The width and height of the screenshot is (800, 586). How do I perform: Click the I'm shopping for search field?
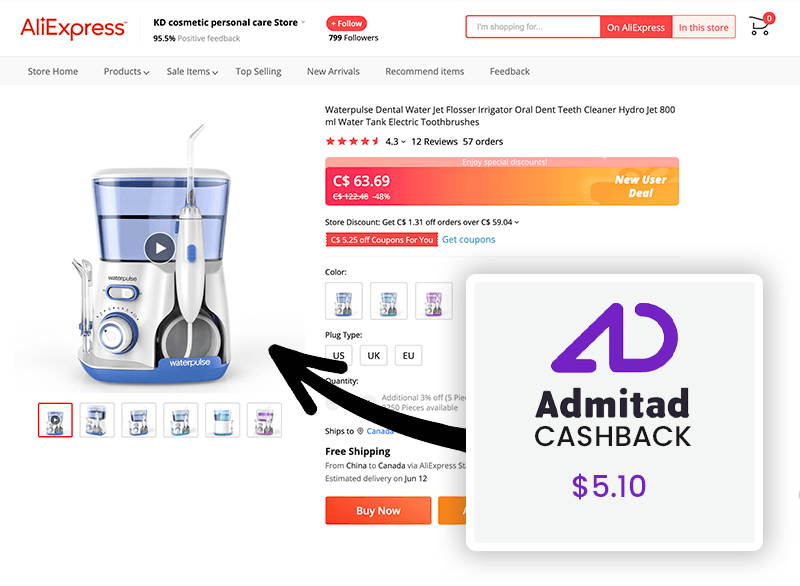[533, 27]
